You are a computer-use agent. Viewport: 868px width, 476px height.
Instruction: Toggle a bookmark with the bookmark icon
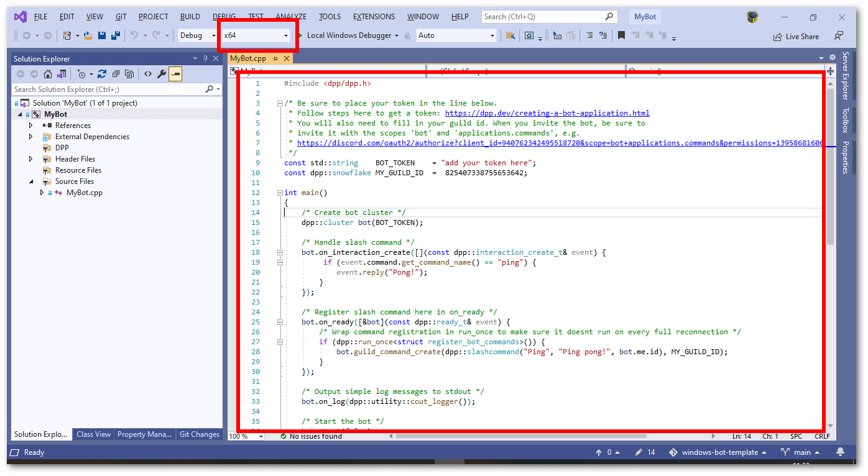[621, 35]
